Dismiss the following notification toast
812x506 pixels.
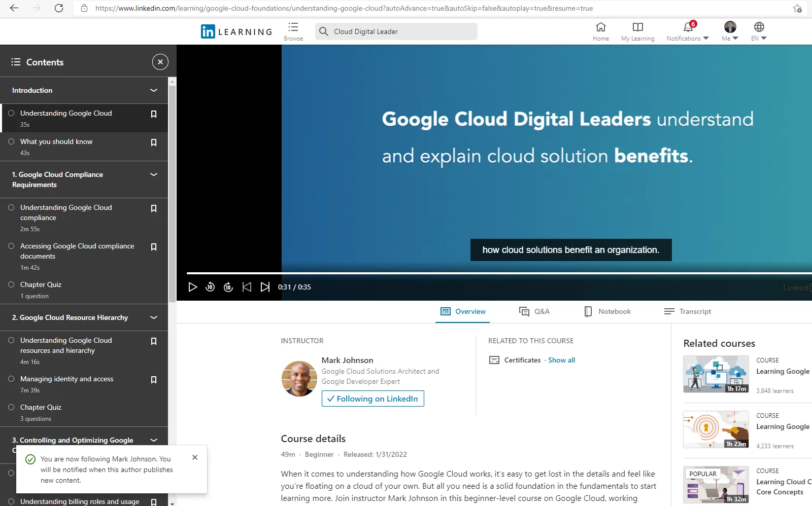195,457
